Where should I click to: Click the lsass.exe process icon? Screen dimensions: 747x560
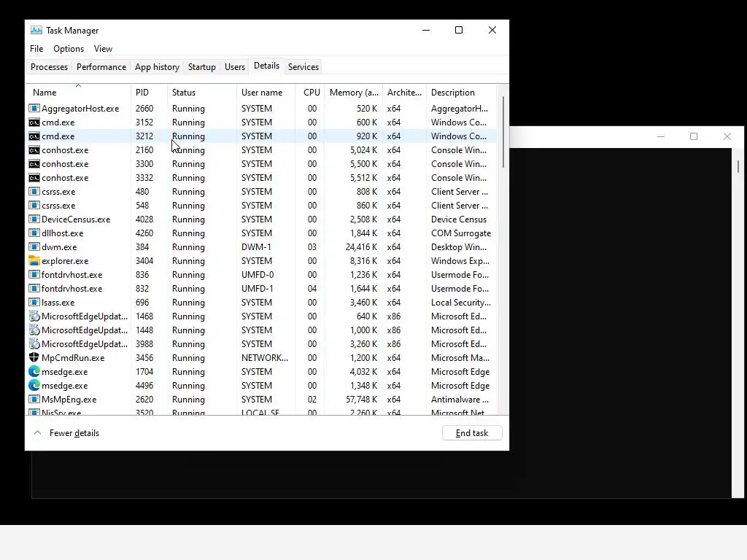click(34, 302)
